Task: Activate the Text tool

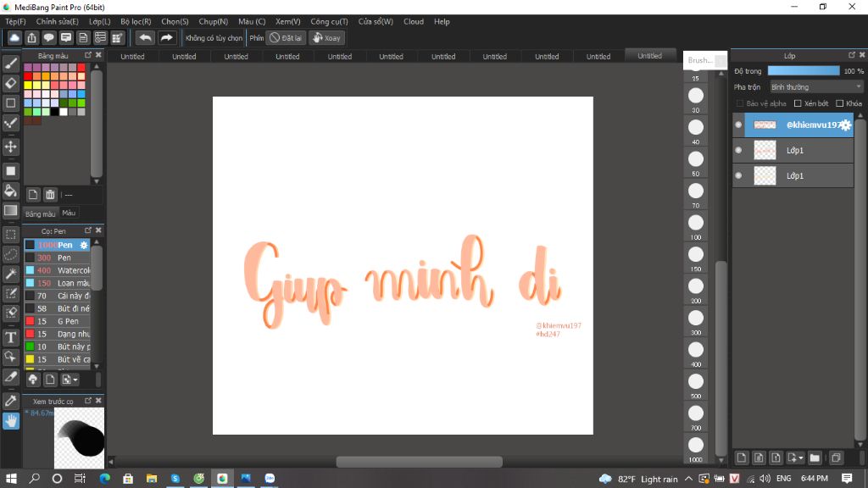Action: tap(11, 337)
